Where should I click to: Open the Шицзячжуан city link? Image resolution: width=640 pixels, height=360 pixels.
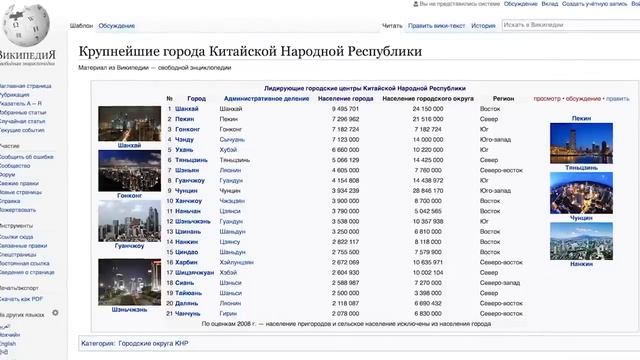(194, 273)
